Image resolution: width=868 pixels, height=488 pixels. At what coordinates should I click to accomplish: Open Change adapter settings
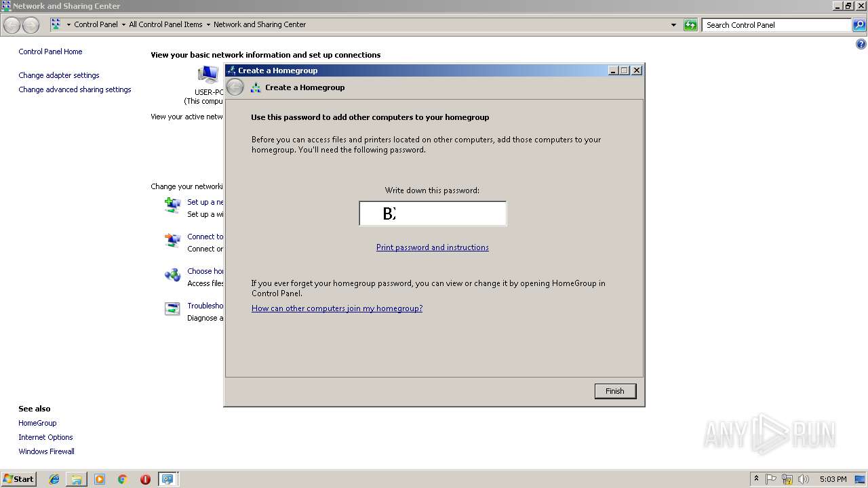tap(59, 75)
